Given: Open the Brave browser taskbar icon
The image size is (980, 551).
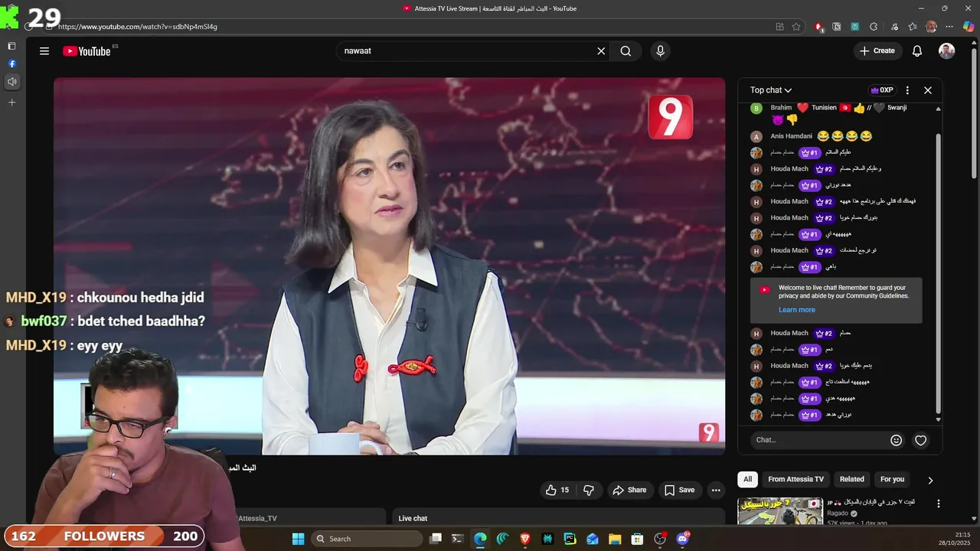Looking at the screenshot, I should pos(525,539).
